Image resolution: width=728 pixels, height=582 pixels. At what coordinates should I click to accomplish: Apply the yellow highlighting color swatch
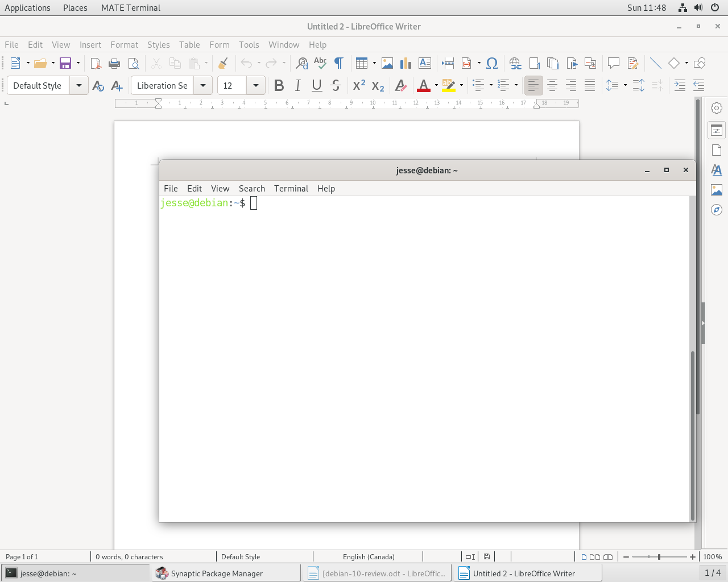click(x=449, y=86)
